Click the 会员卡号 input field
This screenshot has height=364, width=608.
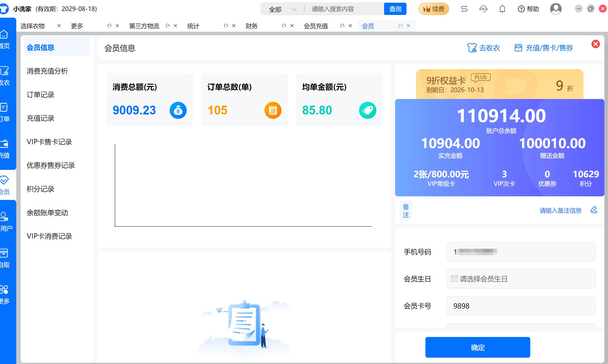click(x=521, y=306)
